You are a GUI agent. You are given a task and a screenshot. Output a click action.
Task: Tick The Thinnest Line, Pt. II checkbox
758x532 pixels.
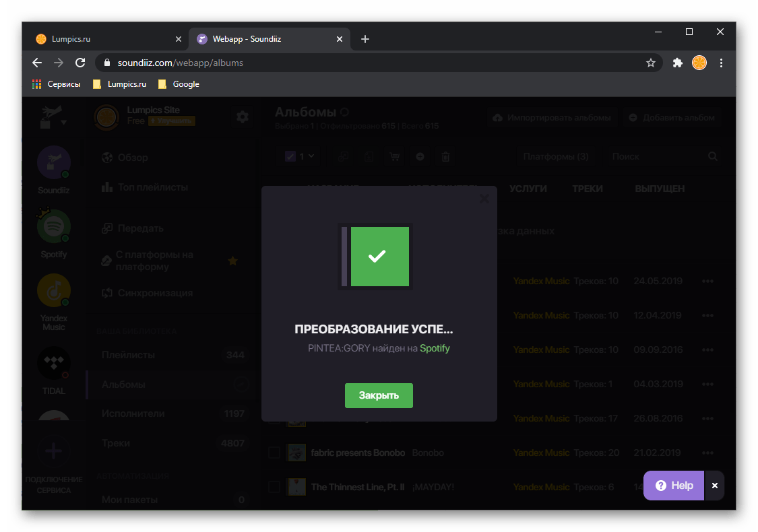(274, 487)
